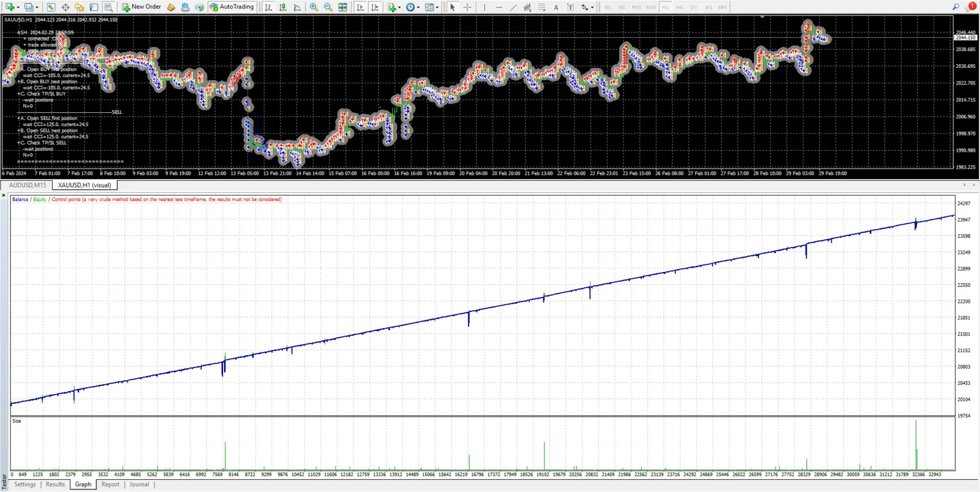Image resolution: width=980 pixels, height=492 pixels.
Task: Open the Report tab in Tester
Action: tap(110, 485)
